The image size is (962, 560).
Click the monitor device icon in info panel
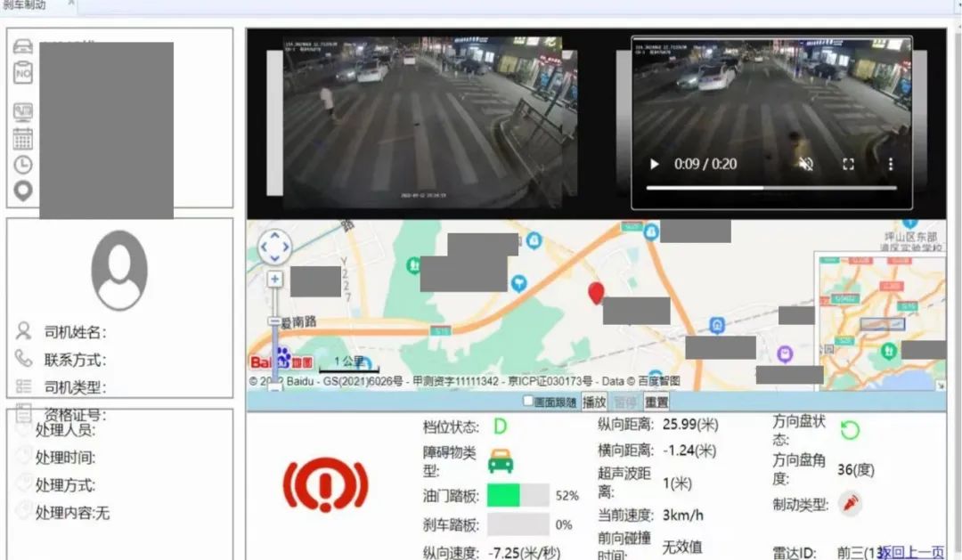point(23,112)
